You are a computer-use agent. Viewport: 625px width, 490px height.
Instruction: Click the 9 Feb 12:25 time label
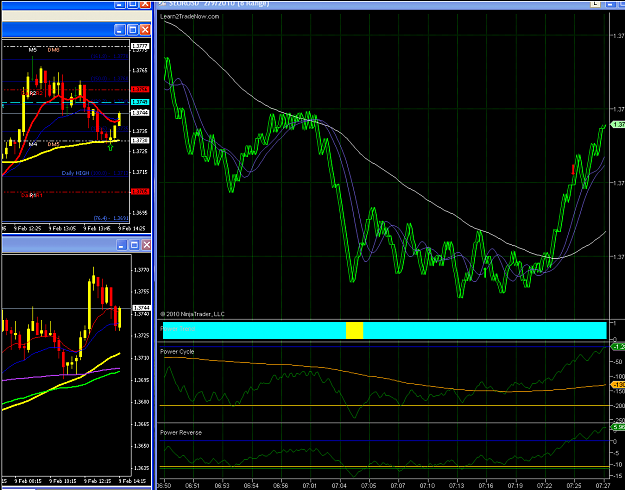(x=28, y=228)
